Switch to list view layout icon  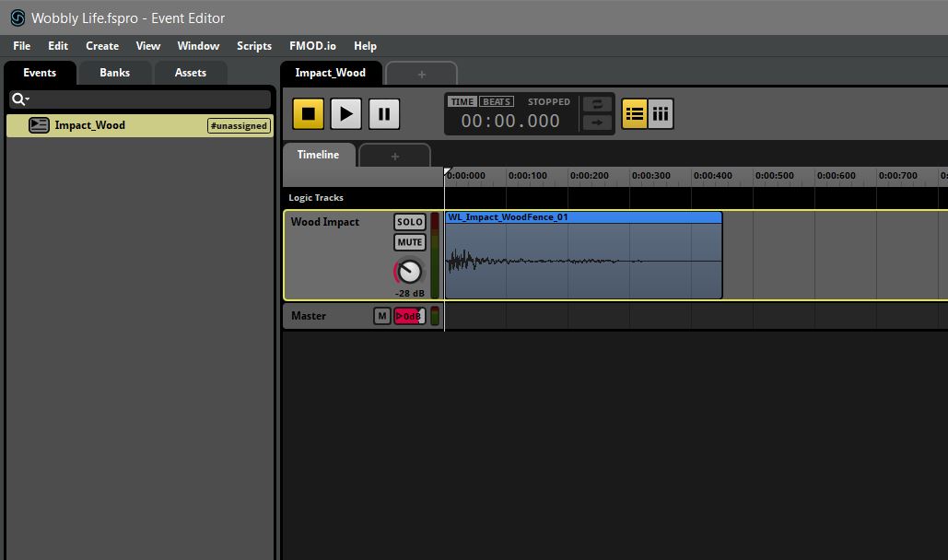click(634, 113)
